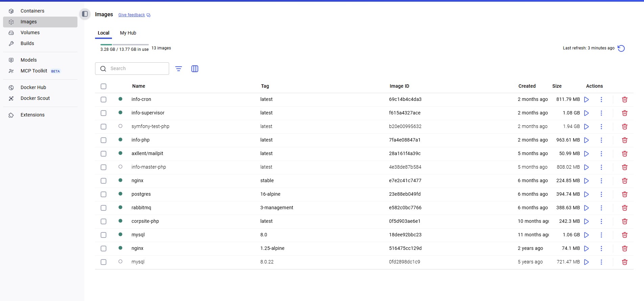This screenshot has height=301, width=644.
Task: Open more actions for info-master-php
Action: [x=601, y=167]
